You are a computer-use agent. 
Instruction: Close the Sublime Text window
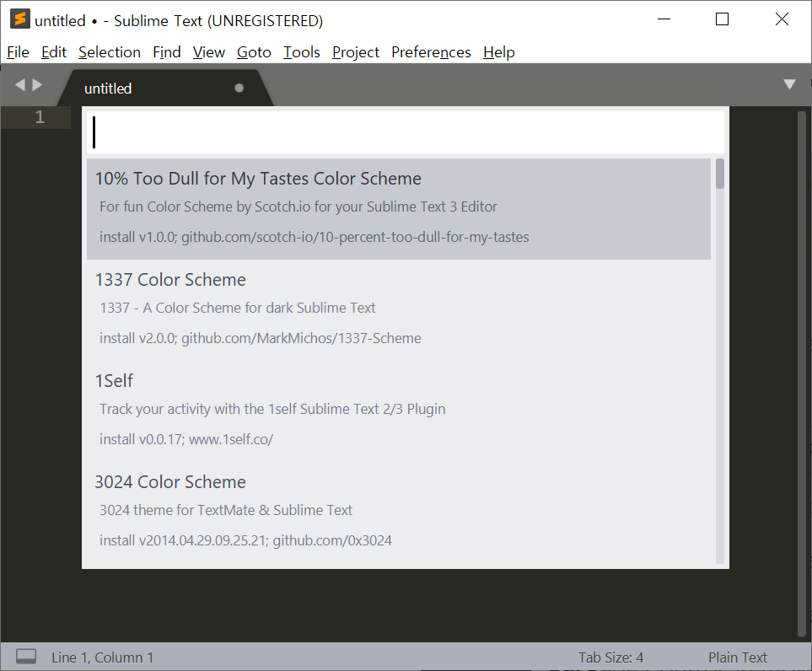tap(782, 19)
